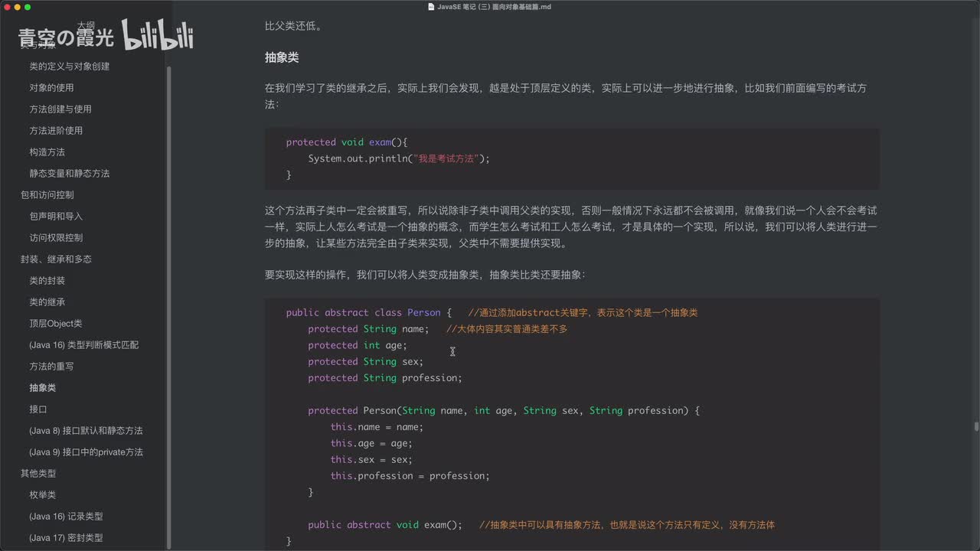Image resolution: width=980 pixels, height=551 pixels.
Task: Click code line protected int age;
Action: click(358, 345)
